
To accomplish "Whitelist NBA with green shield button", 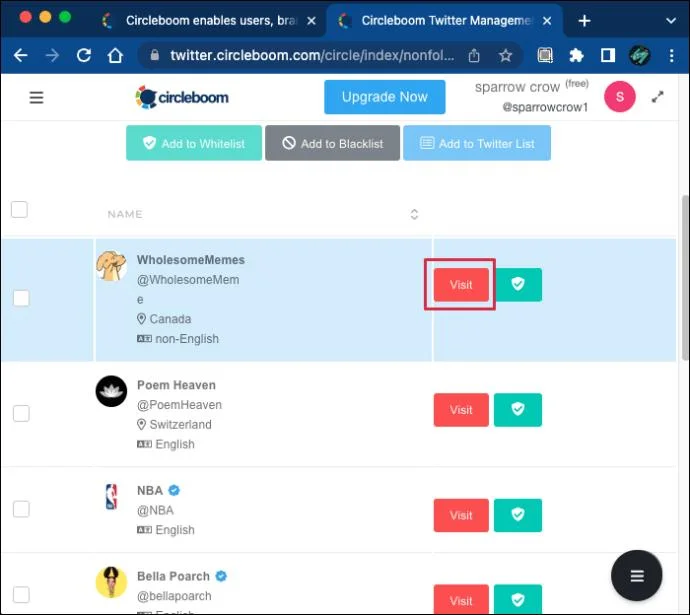I will (518, 516).
